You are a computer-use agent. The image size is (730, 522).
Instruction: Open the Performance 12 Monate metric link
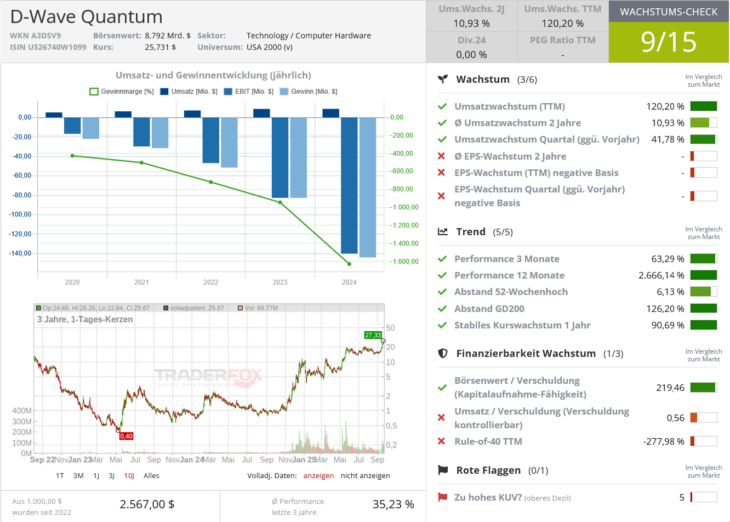(510, 275)
